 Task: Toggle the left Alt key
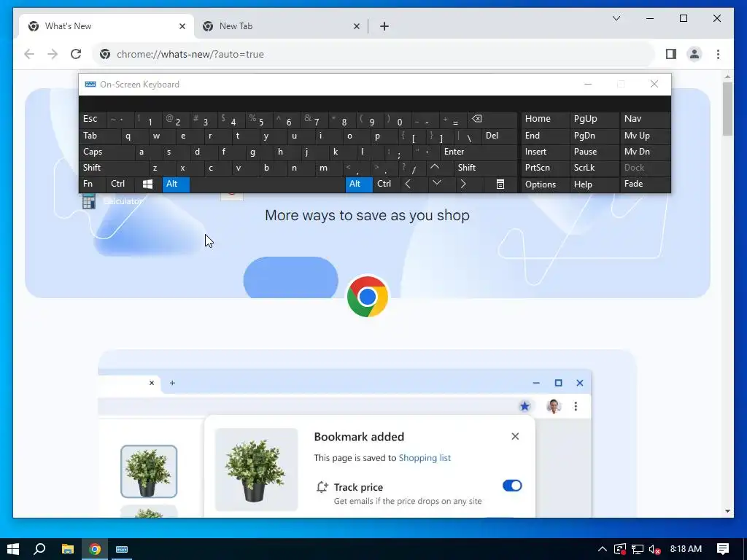click(x=176, y=184)
